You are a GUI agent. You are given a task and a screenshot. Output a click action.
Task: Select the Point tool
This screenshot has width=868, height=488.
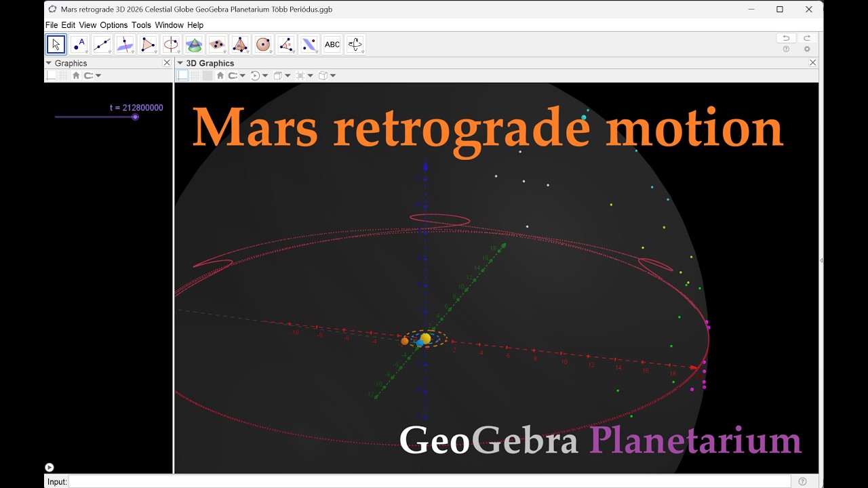pyautogui.click(x=79, y=45)
